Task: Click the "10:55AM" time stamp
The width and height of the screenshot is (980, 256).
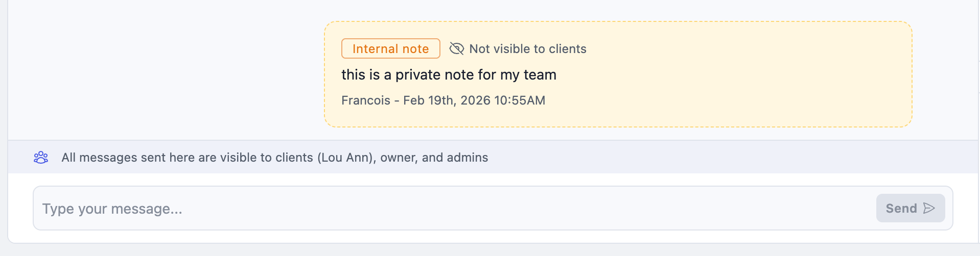Action: (x=520, y=100)
